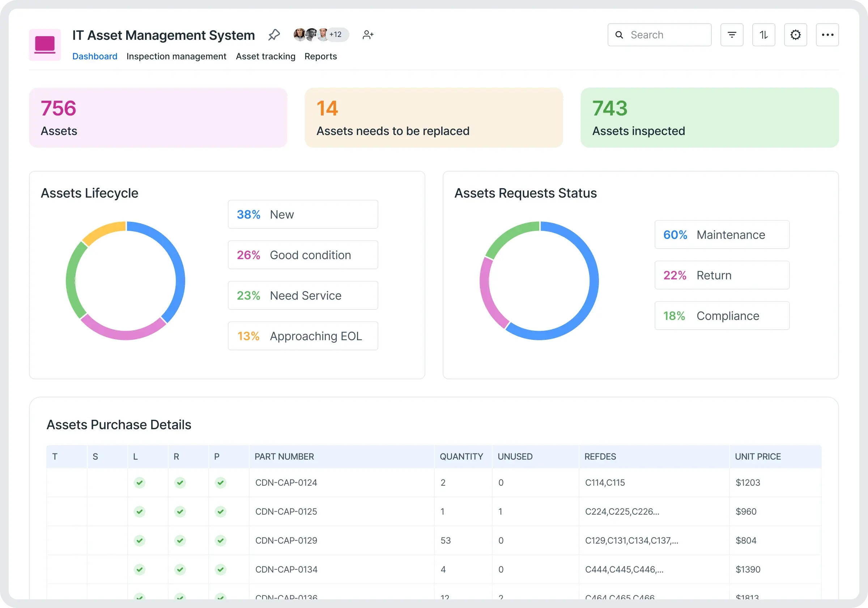Select the 38% New legend item
Viewport: 868px width, 608px height.
[x=302, y=215]
